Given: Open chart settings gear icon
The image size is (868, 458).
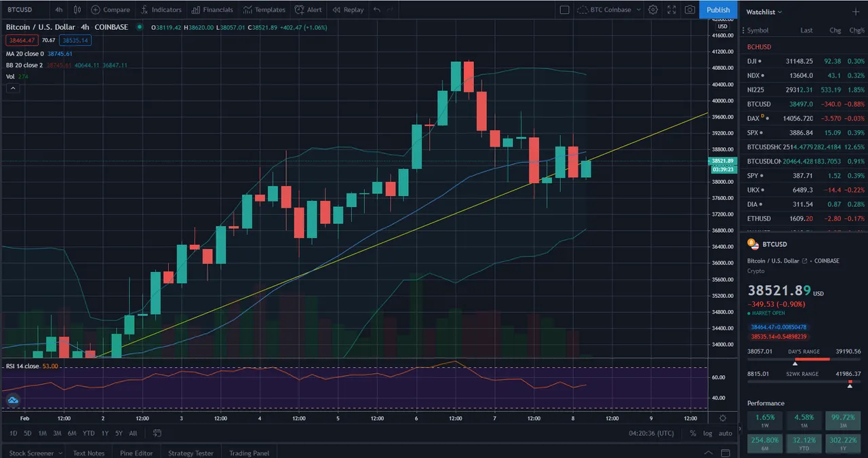Looking at the screenshot, I should tap(653, 9).
